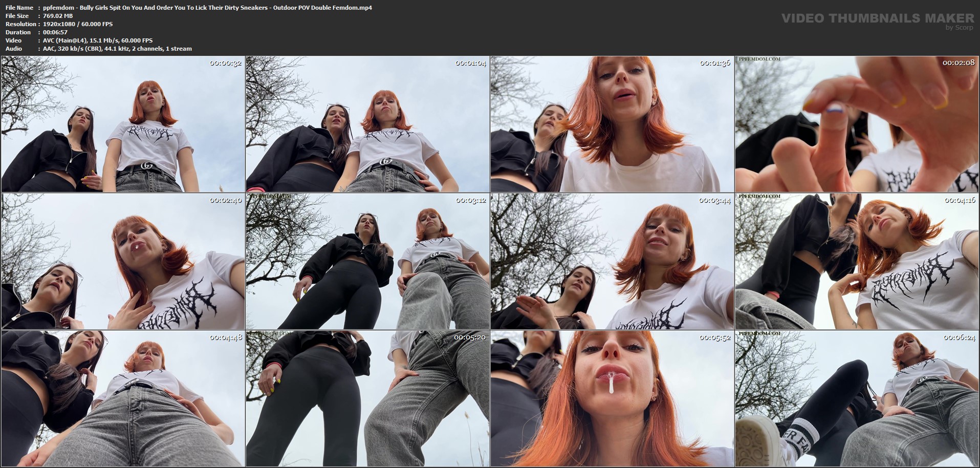Select the thumbnail at 00:05:52
980x468 pixels.
pos(612,398)
